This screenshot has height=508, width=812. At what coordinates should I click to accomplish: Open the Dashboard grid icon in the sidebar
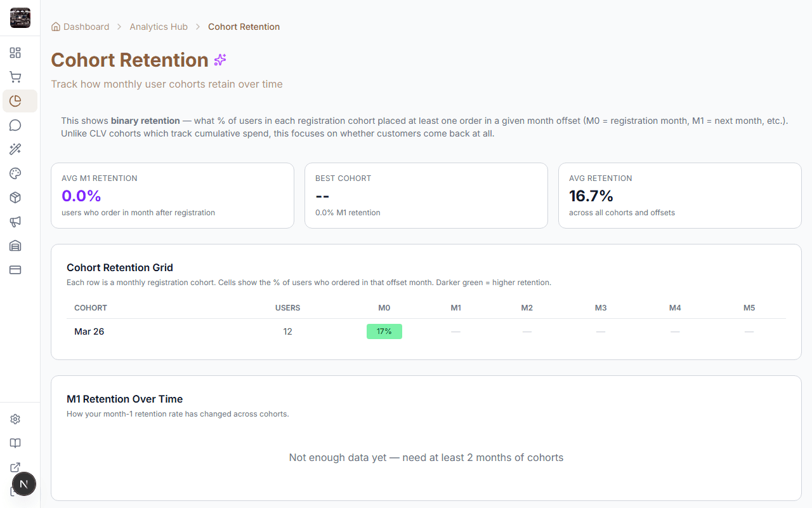pyautogui.click(x=15, y=53)
